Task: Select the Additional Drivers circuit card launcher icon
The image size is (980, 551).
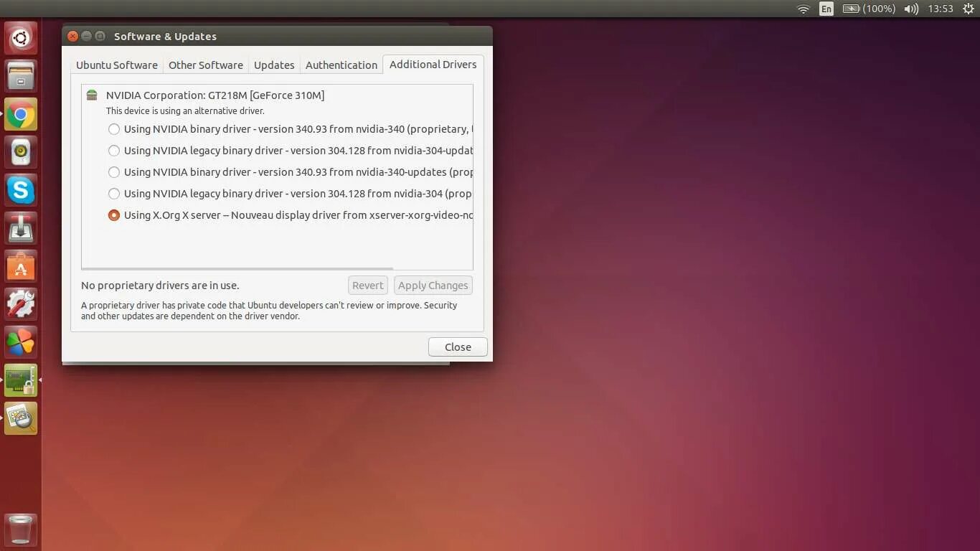Action: 21,380
